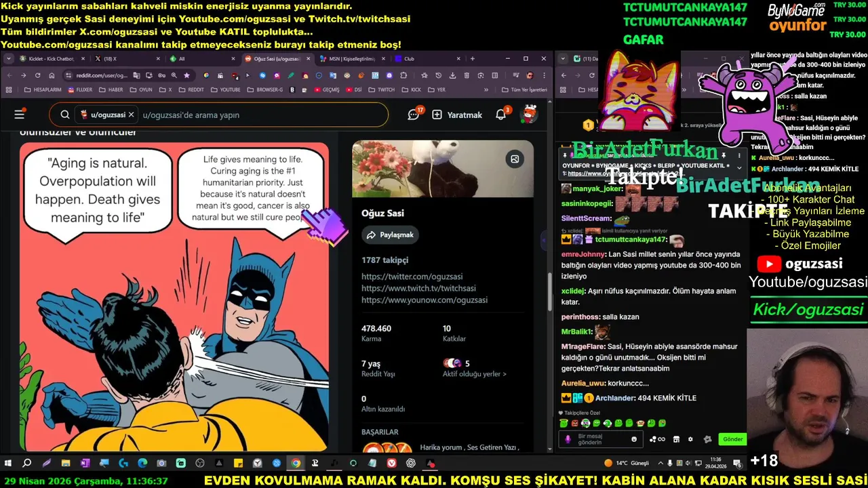868x488 pixels.
Task: Open the Reddit hamburger menu
Action: (19, 115)
